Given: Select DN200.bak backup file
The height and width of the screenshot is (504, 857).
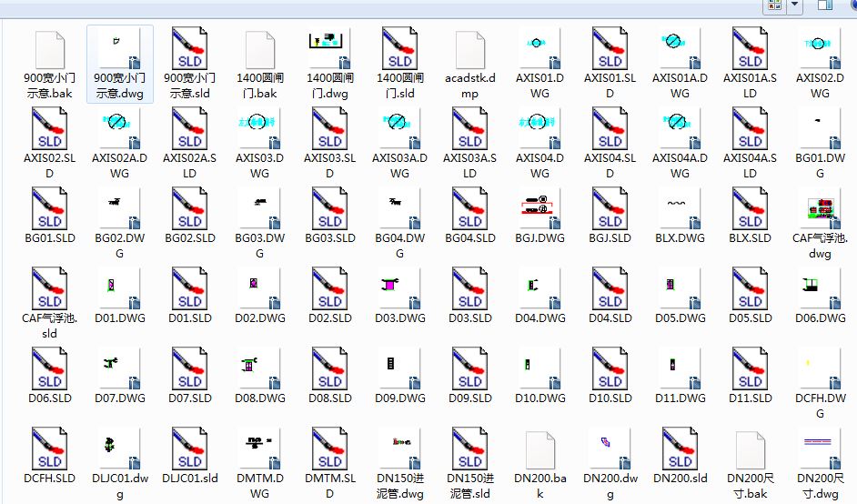Looking at the screenshot, I should click(x=540, y=449).
